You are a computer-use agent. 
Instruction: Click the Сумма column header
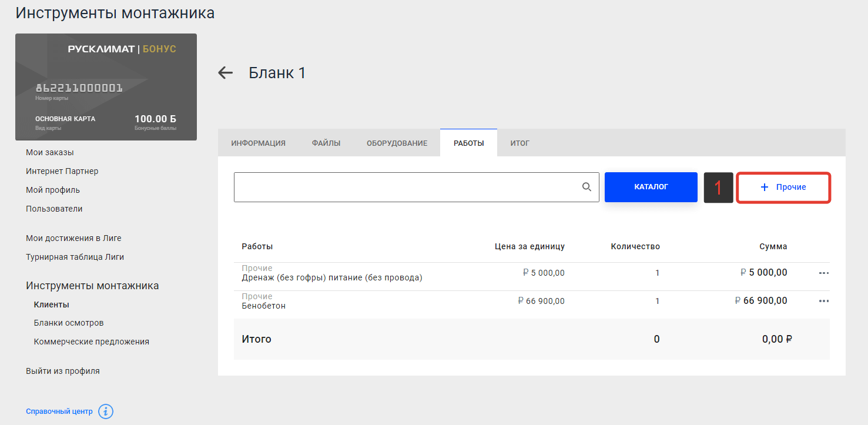click(x=773, y=246)
